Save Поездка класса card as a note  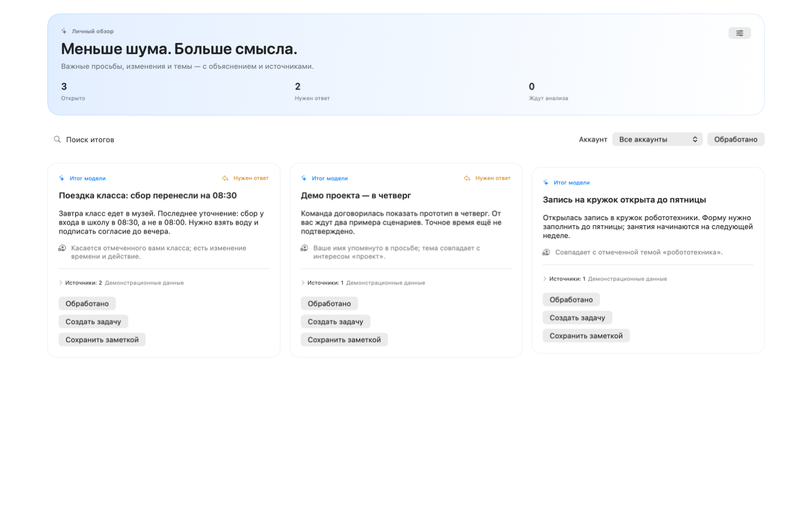point(102,340)
